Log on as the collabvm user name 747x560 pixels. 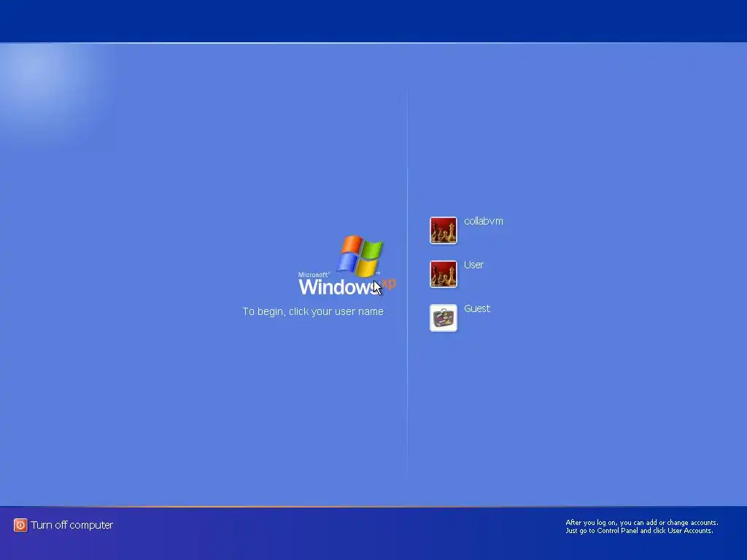tap(483, 221)
